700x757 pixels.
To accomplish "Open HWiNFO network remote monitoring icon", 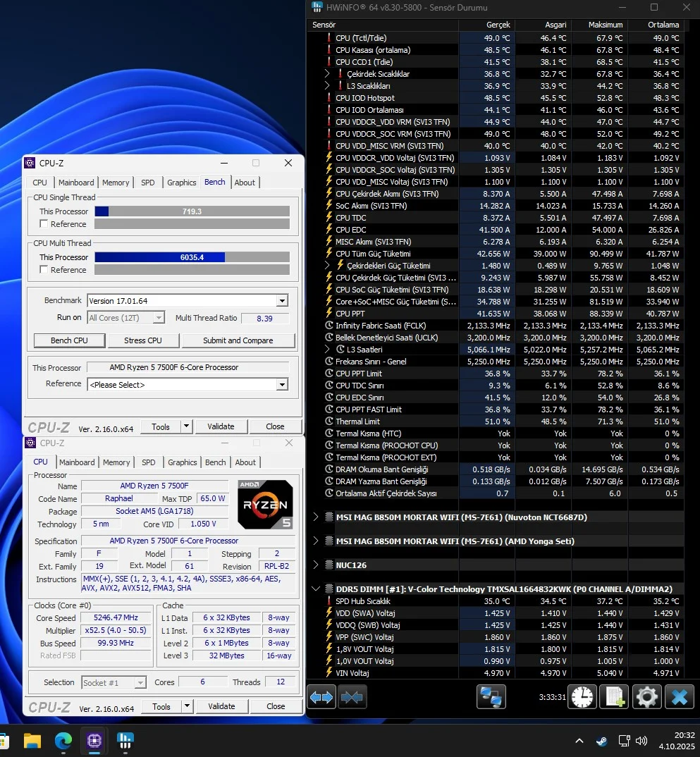I will coord(491,697).
